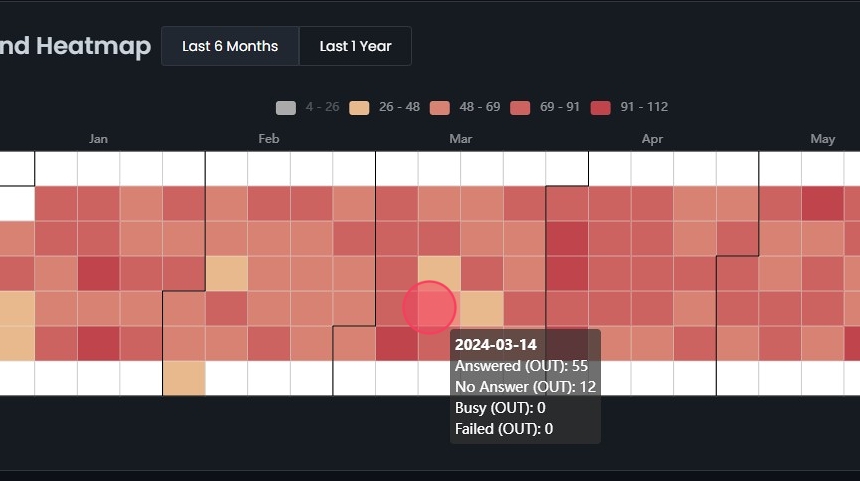
Task: Click the May month label
Action: [x=822, y=139]
